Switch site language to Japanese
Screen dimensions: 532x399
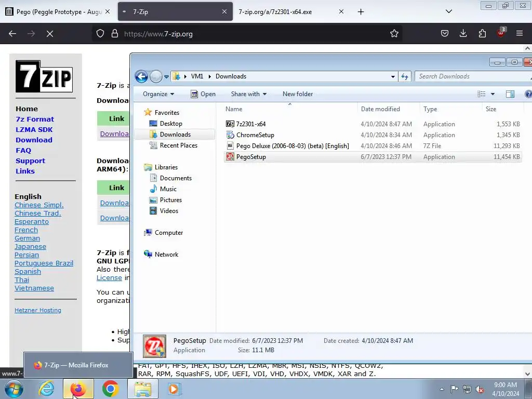click(x=30, y=247)
